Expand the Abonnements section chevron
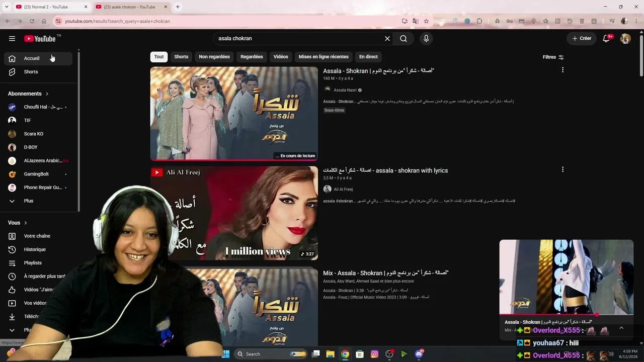Screen dimensions: 644x362 47,94
